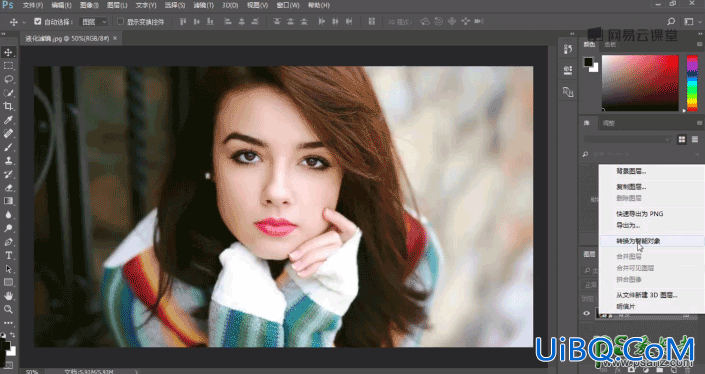Select the Brush tool

point(8,147)
